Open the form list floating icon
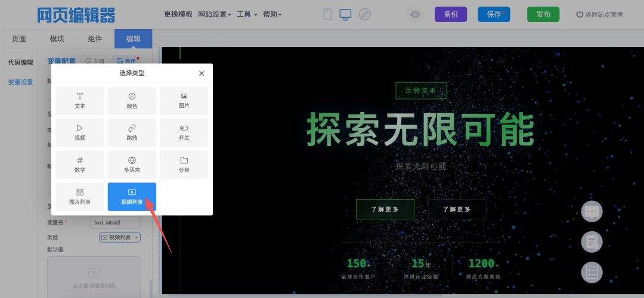The height and width of the screenshot is (298, 644). 592,272
